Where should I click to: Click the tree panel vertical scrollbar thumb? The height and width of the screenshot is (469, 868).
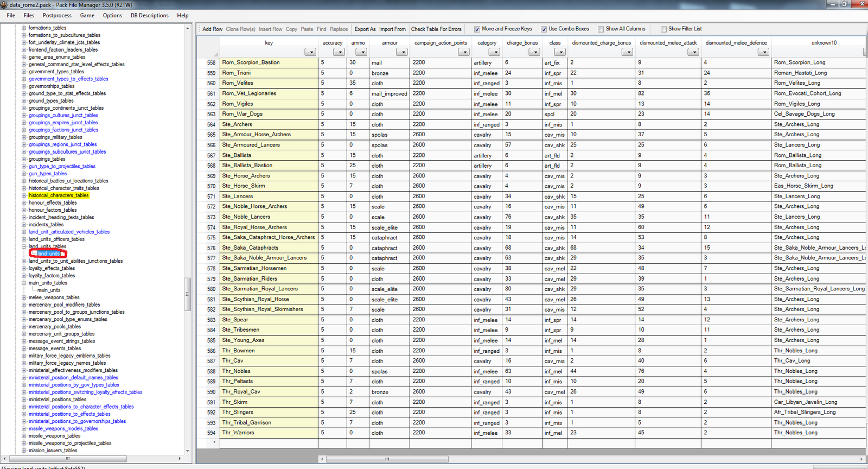click(188, 294)
